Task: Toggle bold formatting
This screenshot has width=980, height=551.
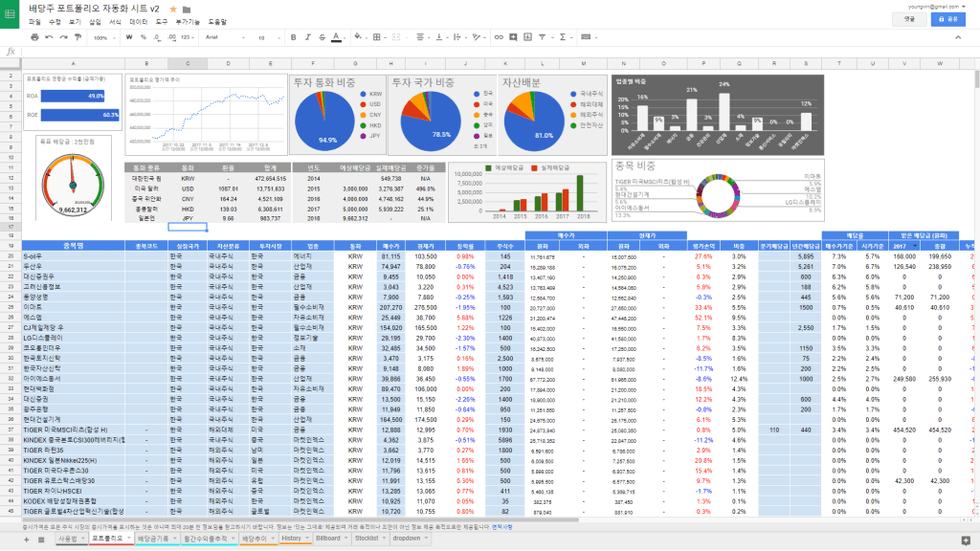Action: [x=293, y=37]
